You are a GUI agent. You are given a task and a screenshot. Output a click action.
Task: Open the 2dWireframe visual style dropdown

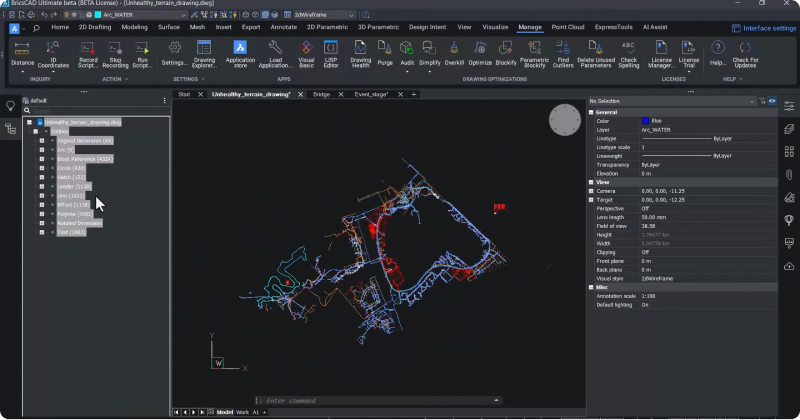coord(322,15)
